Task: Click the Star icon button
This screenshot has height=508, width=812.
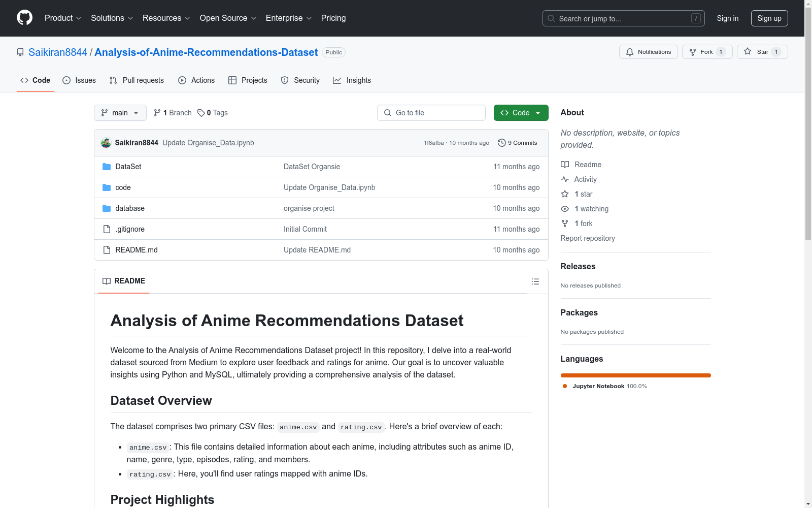Action: (x=748, y=51)
